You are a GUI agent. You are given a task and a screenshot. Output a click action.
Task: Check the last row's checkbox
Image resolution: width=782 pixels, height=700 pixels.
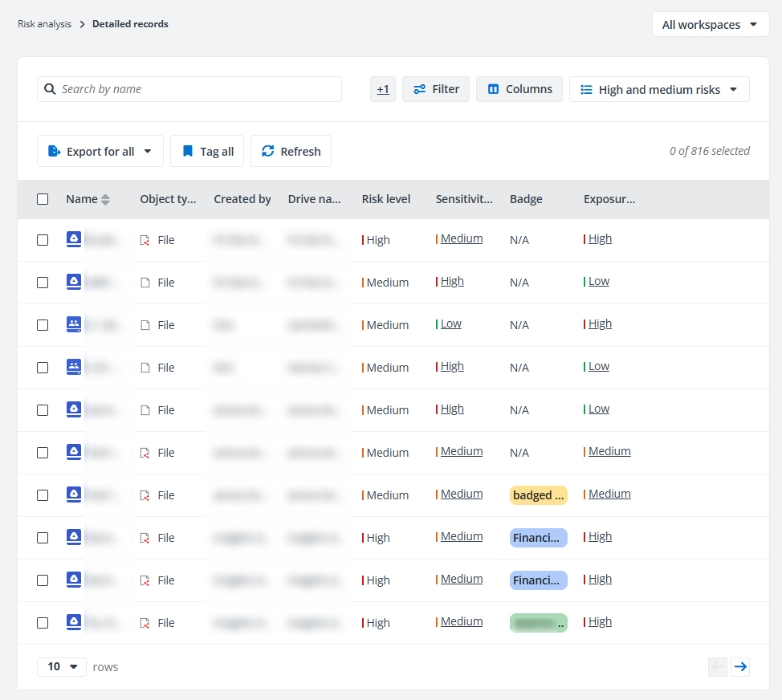coord(43,623)
